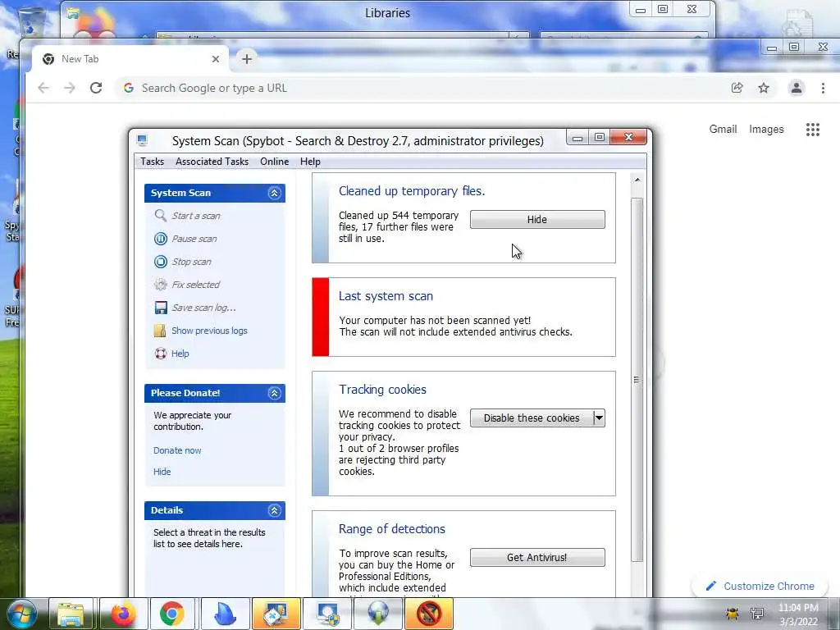Open Gmail link
Screen dimensions: 840x630
[723, 129]
